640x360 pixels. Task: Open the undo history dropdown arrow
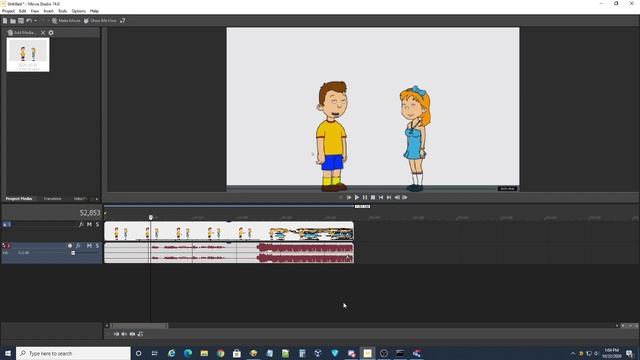point(35,20)
